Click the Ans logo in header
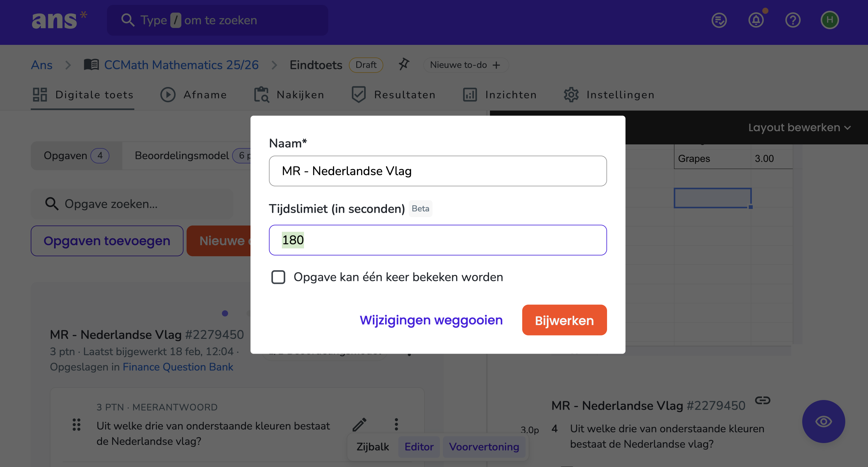This screenshot has height=467, width=868. [x=59, y=20]
